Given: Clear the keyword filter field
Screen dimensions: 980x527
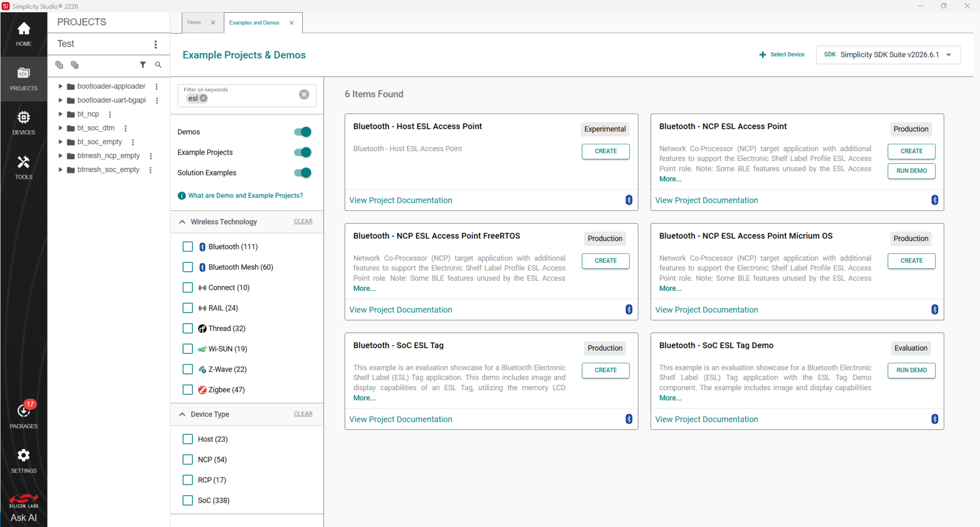Looking at the screenshot, I should pos(304,94).
